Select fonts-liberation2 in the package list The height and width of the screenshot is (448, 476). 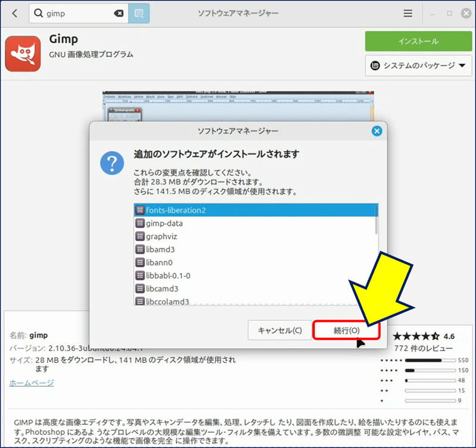click(256, 210)
